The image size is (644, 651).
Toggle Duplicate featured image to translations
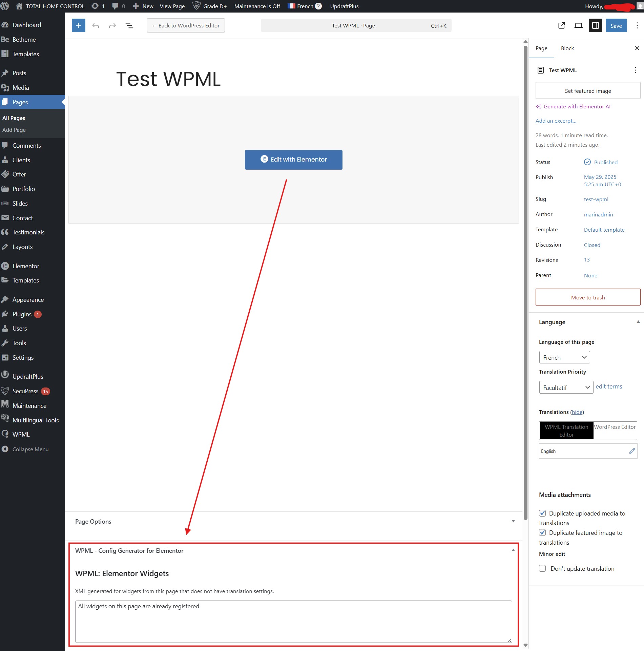click(542, 532)
